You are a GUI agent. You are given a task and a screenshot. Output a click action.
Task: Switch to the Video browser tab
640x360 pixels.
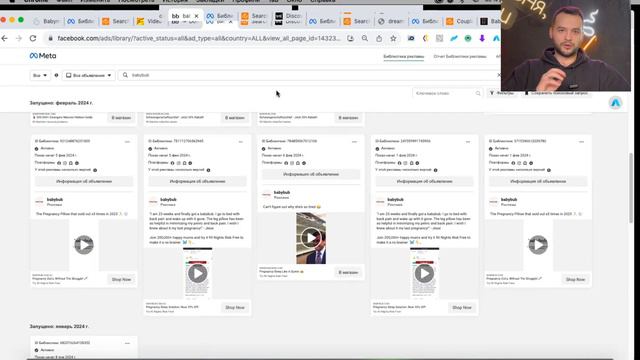(149, 21)
